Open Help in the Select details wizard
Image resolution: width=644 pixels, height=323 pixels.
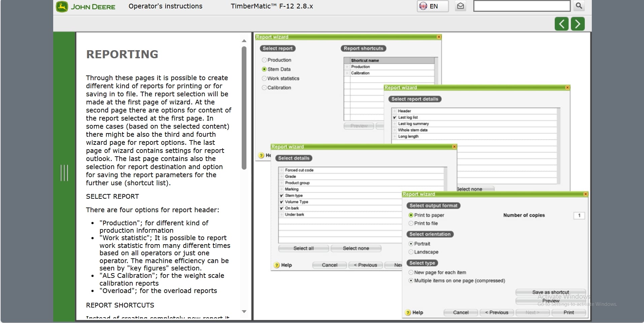point(283,265)
